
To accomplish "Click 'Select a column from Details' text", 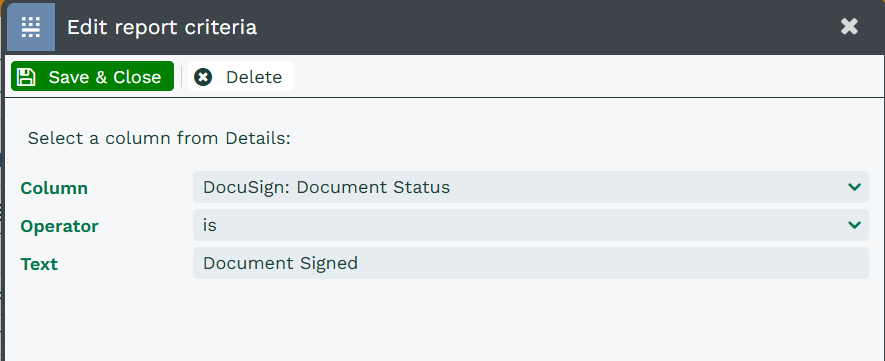I will (159, 138).
